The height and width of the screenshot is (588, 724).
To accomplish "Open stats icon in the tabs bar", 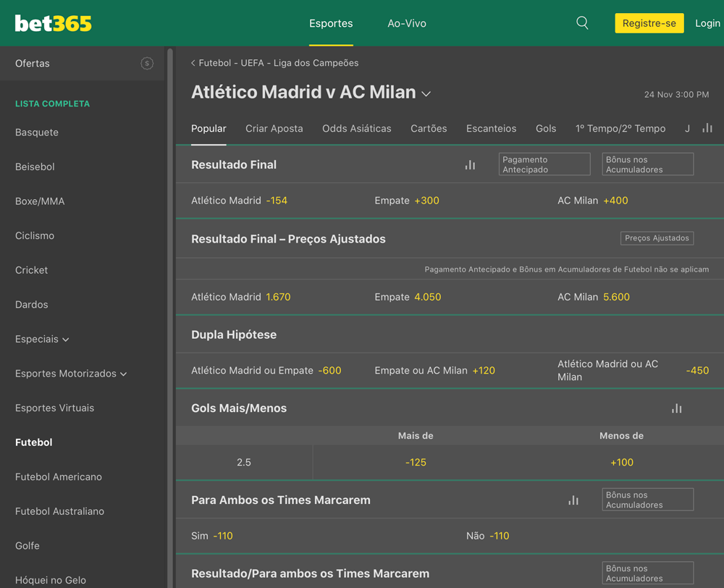I will [x=707, y=128].
